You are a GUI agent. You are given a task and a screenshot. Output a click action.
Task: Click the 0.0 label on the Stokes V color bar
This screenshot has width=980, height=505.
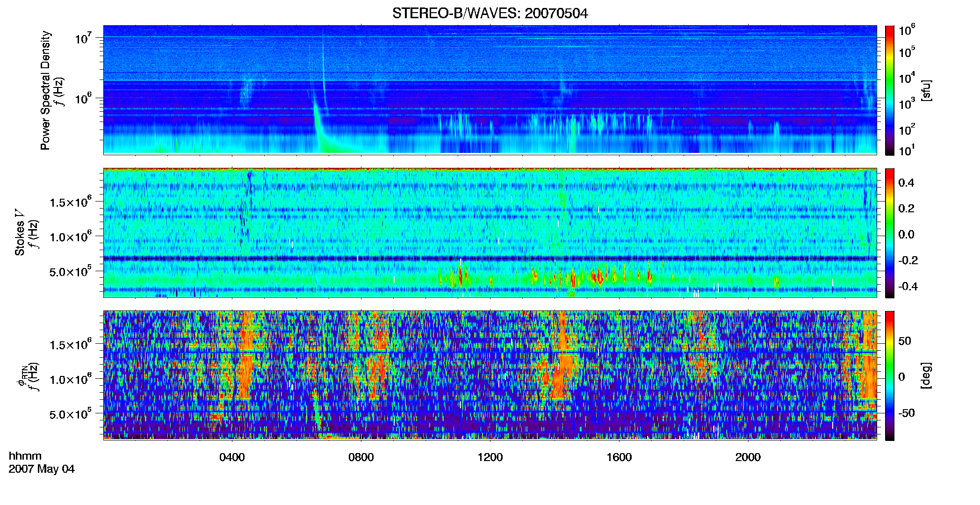[x=906, y=234]
